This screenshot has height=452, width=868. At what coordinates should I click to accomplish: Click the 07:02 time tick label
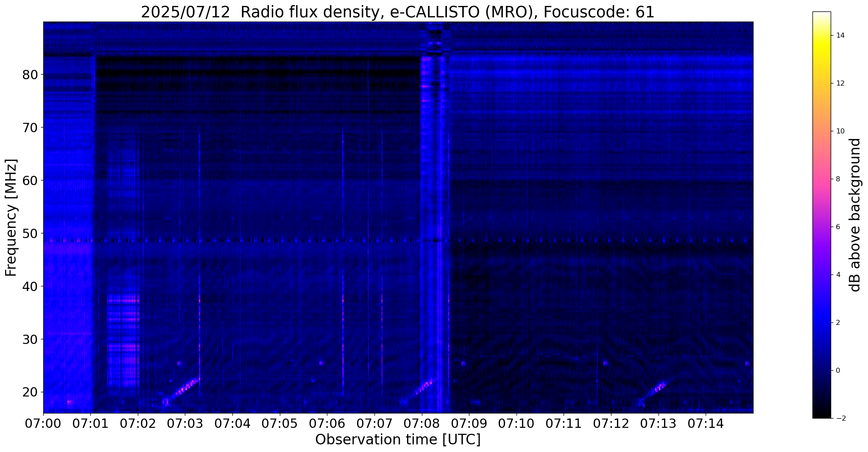(138, 424)
